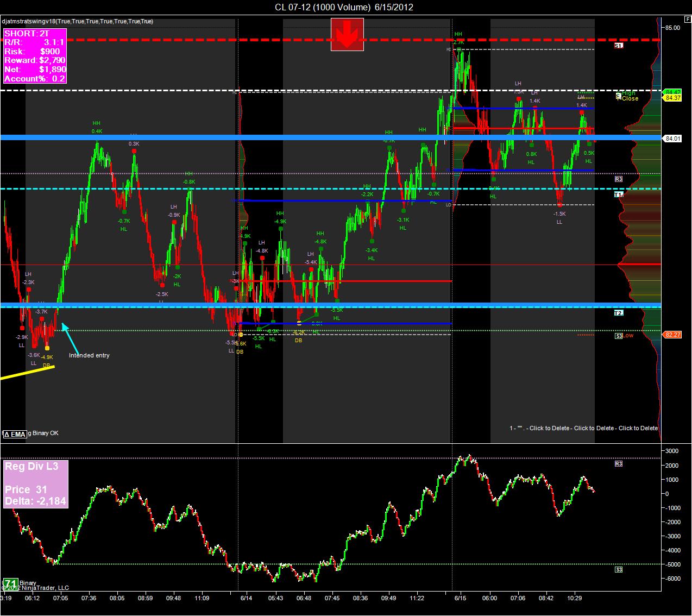The height and width of the screenshot is (616, 692).
Task: Select the R3 tag in the price panel
Action: coord(619,179)
